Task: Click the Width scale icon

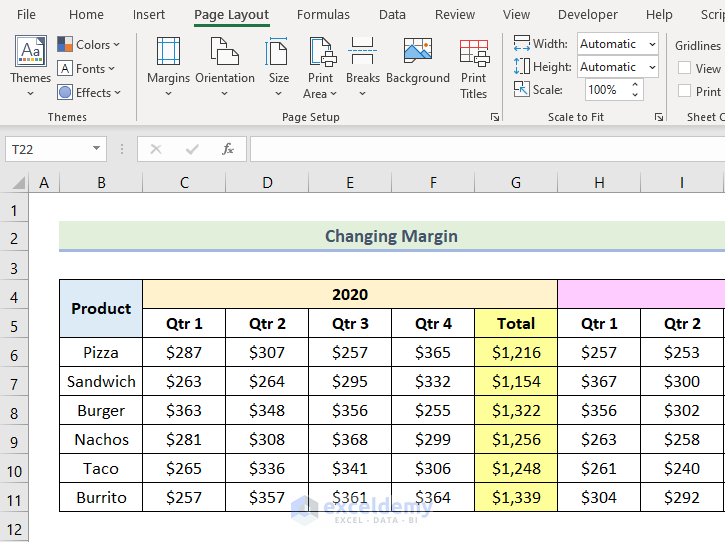Action: click(x=522, y=43)
